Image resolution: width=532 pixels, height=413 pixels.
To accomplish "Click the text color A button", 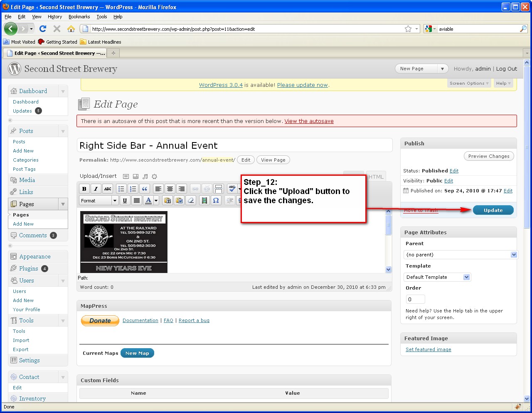I will 148,200.
